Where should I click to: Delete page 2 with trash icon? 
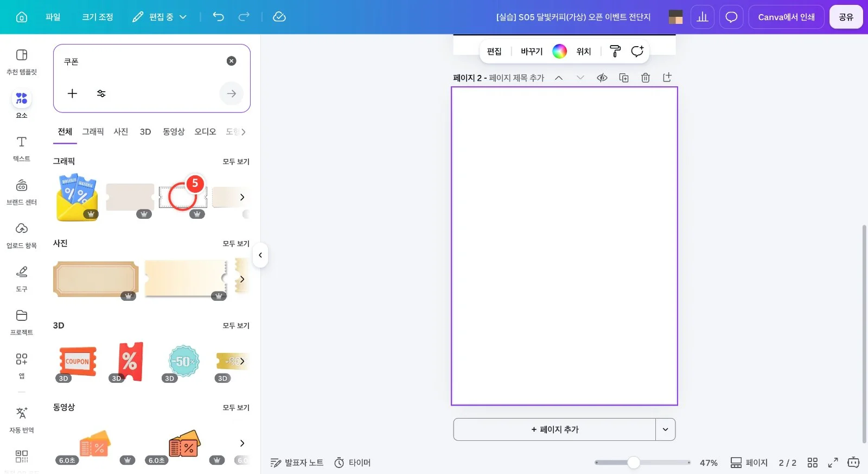(646, 78)
